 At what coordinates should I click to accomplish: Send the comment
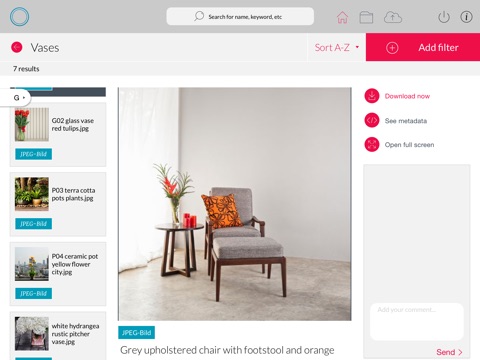(x=449, y=352)
